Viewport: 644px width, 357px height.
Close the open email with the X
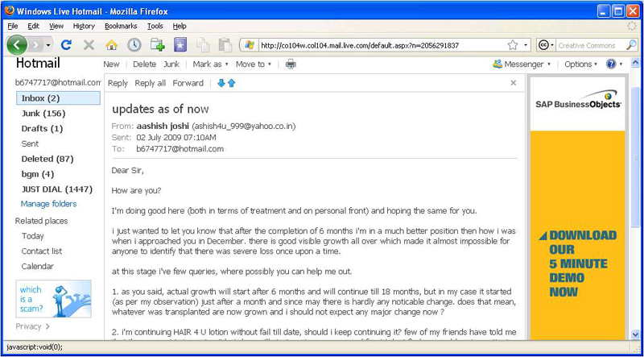point(514,83)
